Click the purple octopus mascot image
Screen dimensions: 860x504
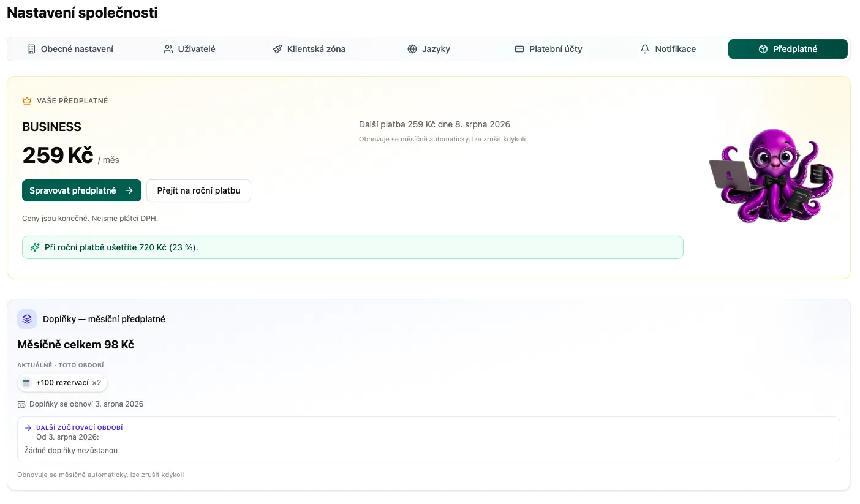click(772, 176)
